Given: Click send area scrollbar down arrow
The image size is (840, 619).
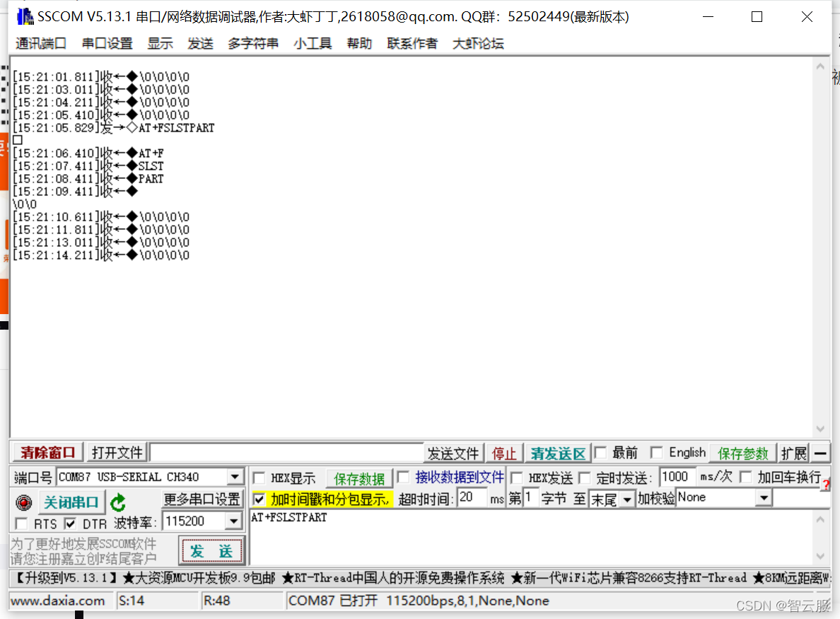Looking at the screenshot, I should click(820, 556).
